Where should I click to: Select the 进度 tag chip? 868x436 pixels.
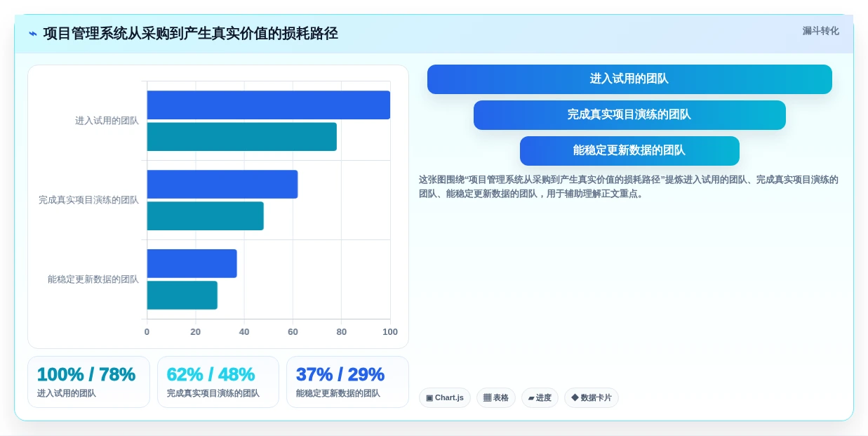[540, 398]
